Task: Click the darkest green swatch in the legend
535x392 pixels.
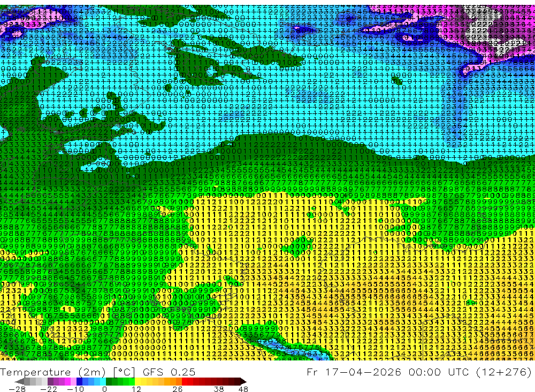Action: [x=109, y=381]
